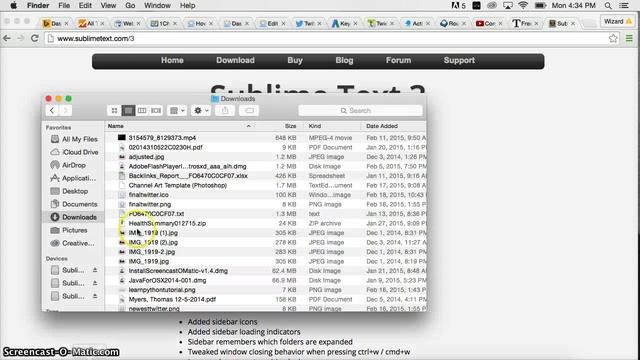Switch Finder to Cover Flow view

click(x=156, y=111)
